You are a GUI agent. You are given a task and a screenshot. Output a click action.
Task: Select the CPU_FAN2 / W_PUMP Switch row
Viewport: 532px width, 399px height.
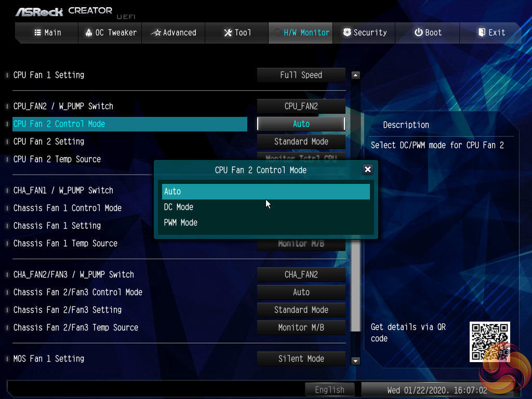(x=129, y=106)
